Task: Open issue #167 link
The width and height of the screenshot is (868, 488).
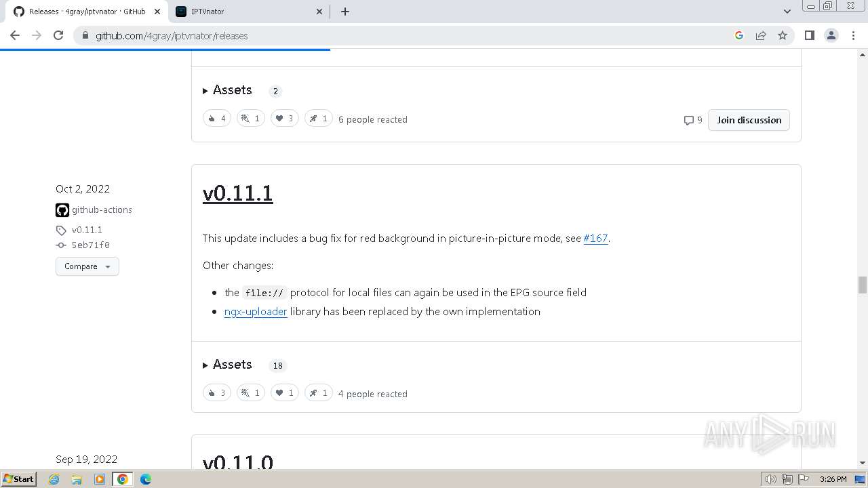Action: 595,239
